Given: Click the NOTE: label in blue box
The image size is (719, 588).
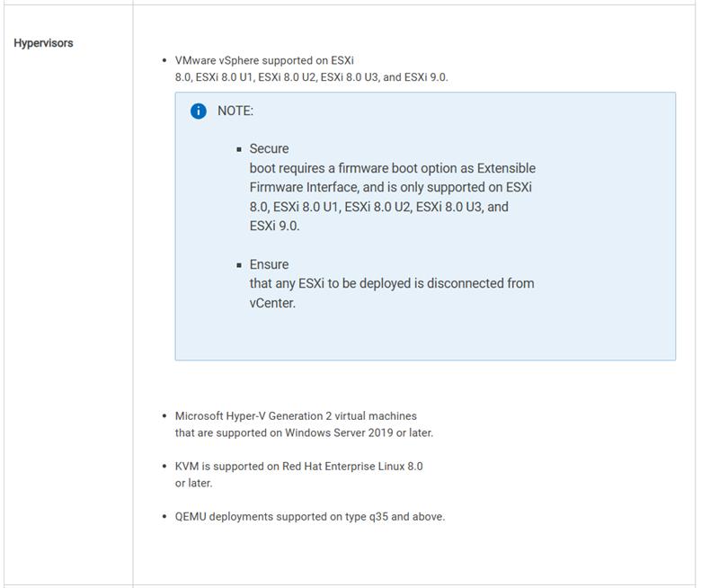Looking at the screenshot, I should [x=235, y=111].
